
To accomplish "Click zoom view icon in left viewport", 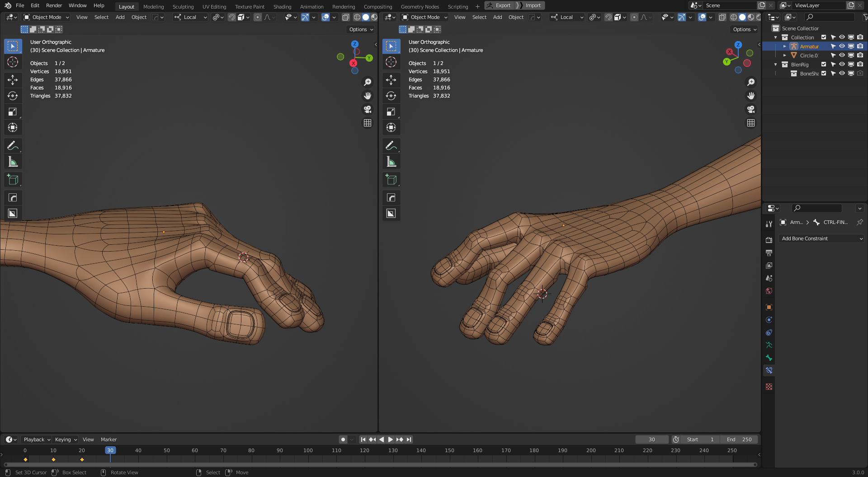I will 368,82.
